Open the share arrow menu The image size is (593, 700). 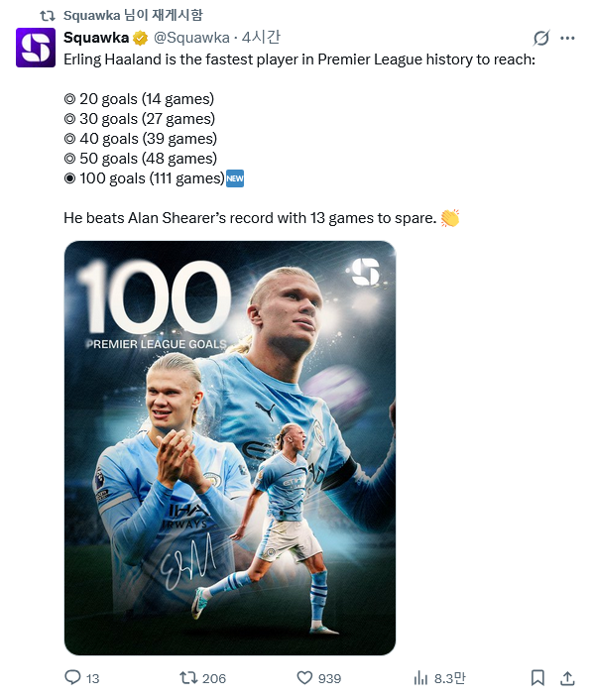tap(567, 678)
